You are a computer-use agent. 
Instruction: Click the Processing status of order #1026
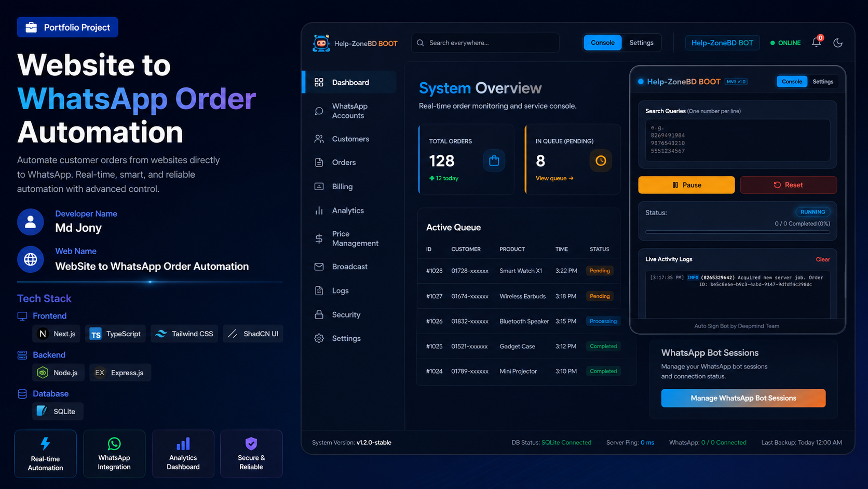click(603, 321)
